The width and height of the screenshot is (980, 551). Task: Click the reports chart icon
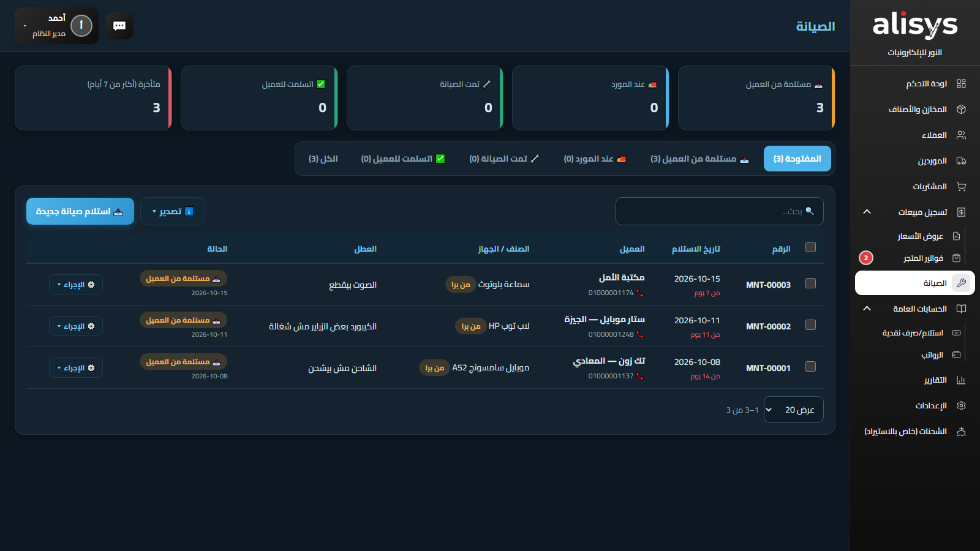pos(961,380)
